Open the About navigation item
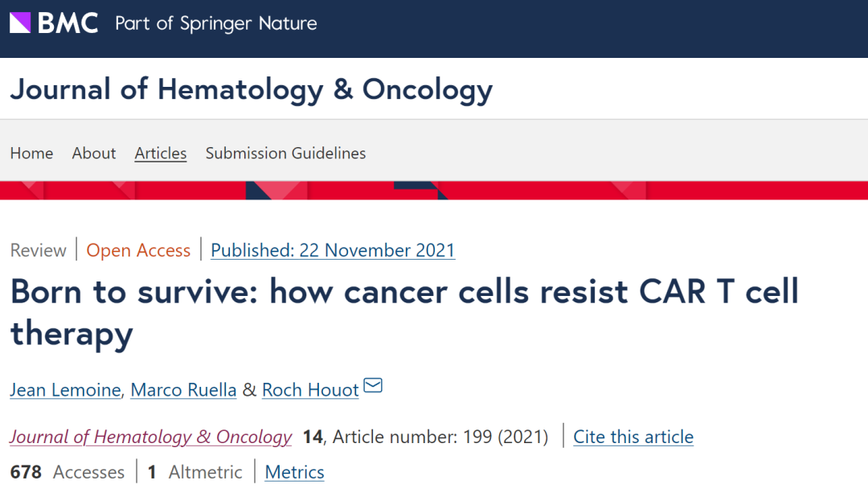This screenshot has width=868, height=501. click(93, 153)
